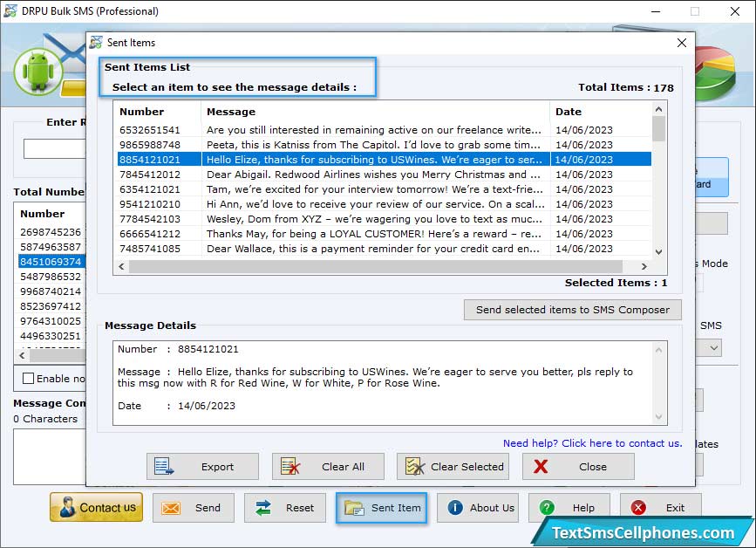Open Help with the green question icon
756x548 pixels.
coord(547,508)
